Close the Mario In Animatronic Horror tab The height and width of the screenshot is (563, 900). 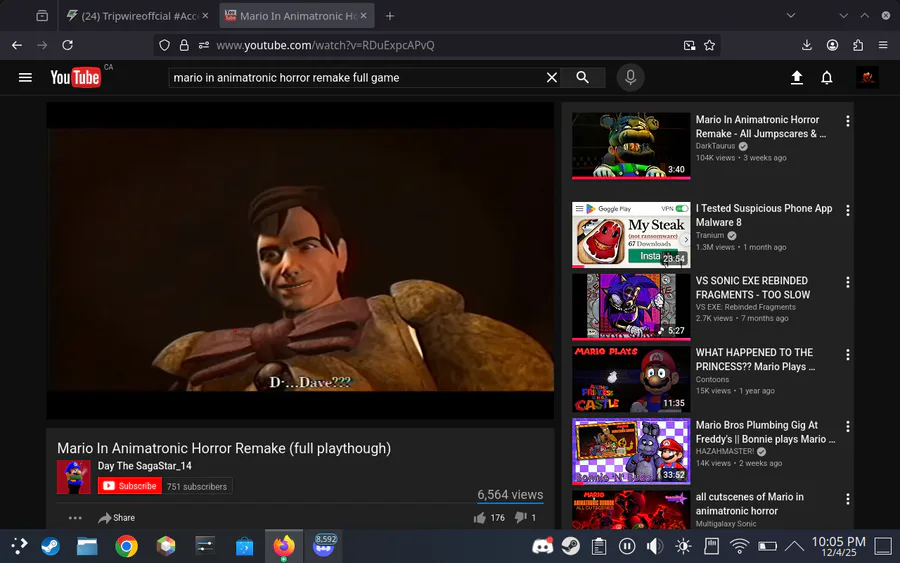pyautogui.click(x=363, y=16)
